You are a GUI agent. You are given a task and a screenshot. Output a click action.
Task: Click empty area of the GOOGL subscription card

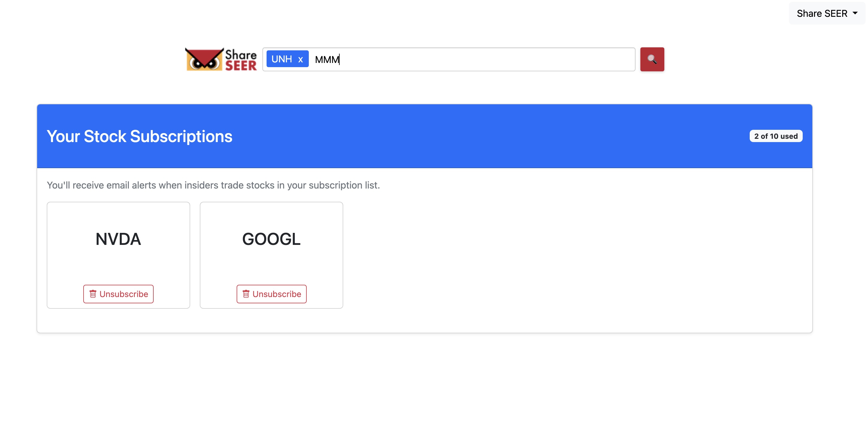pos(271,266)
